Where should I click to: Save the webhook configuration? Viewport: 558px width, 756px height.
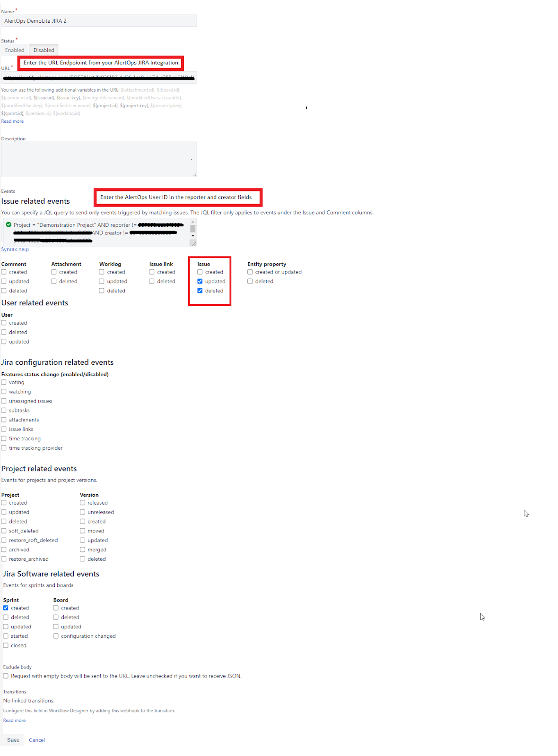pos(13,740)
